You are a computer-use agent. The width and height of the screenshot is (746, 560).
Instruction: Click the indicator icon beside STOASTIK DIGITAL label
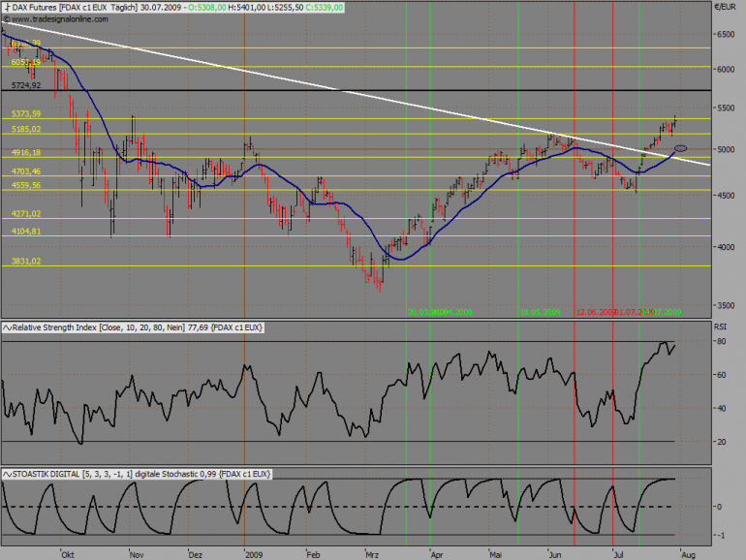7,475
